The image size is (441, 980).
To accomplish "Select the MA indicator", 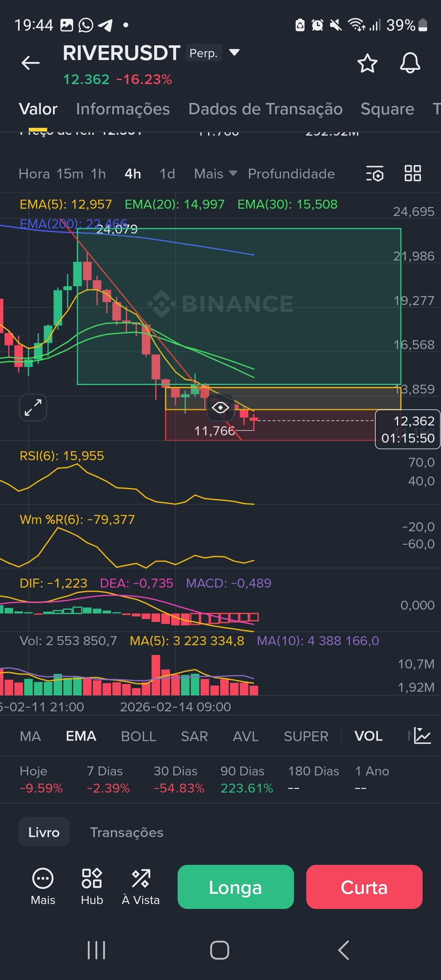I will pos(30,736).
